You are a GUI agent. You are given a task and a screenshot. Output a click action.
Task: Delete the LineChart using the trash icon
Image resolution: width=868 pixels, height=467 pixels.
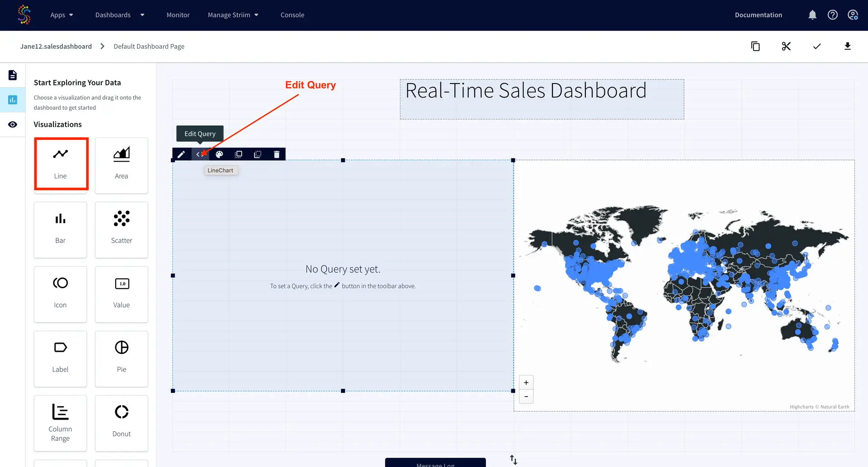pos(277,154)
